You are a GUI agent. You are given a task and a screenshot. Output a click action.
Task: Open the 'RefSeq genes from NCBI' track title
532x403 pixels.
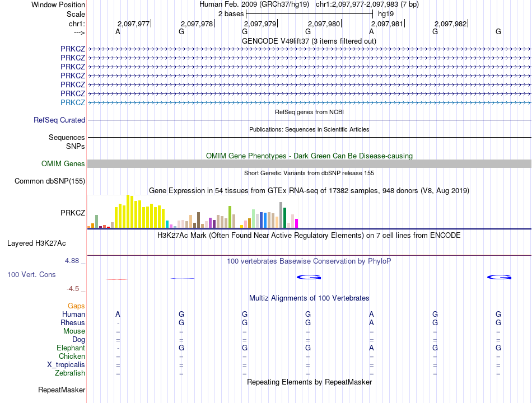coord(309,112)
